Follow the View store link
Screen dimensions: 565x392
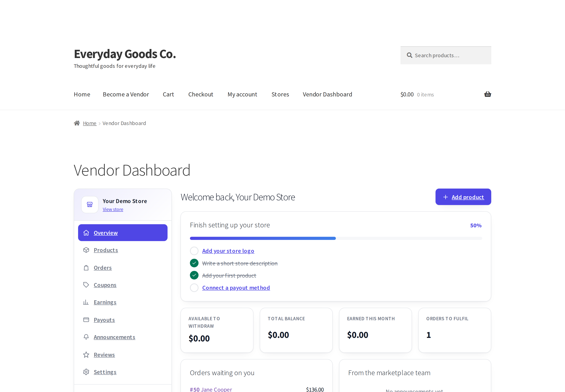click(113, 209)
